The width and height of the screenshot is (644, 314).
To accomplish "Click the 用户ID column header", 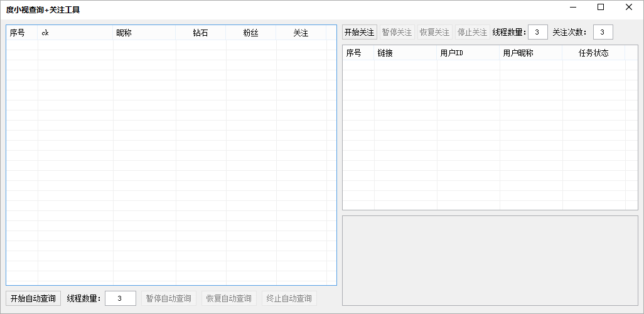I will [x=468, y=53].
